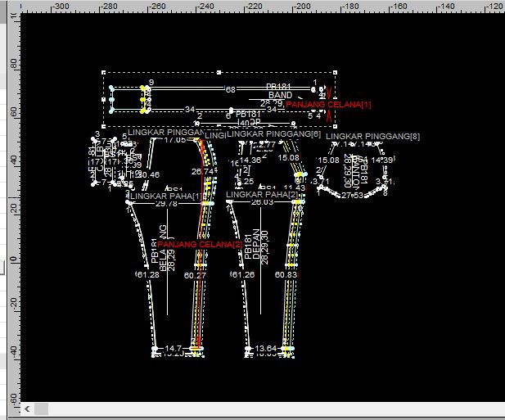505x420 pixels.
Task: Click the horizontal scrollbar thumb
Action: [42, 408]
